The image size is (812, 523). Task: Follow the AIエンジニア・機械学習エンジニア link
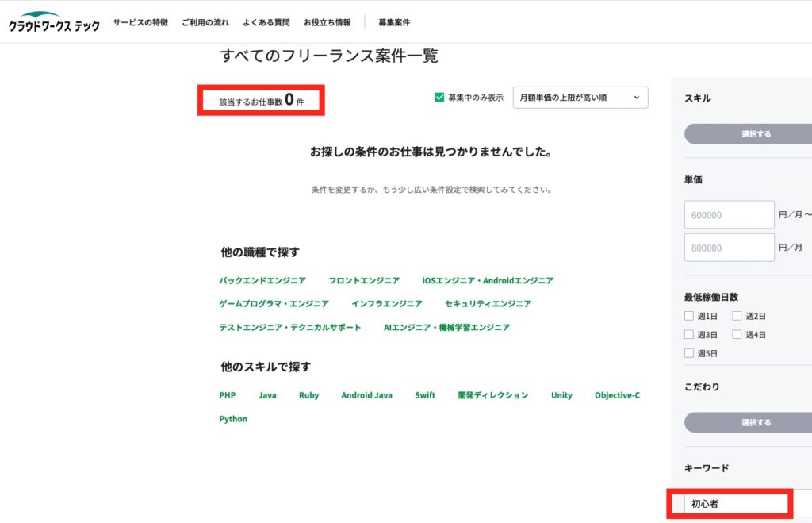pyautogui.click(x=446, y=328)
